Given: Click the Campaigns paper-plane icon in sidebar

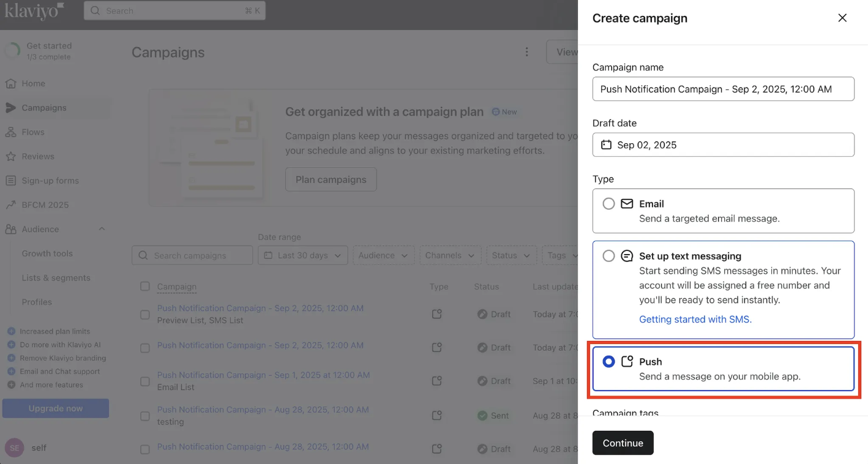Looking at the screenshot, I should tap(10, 108).
